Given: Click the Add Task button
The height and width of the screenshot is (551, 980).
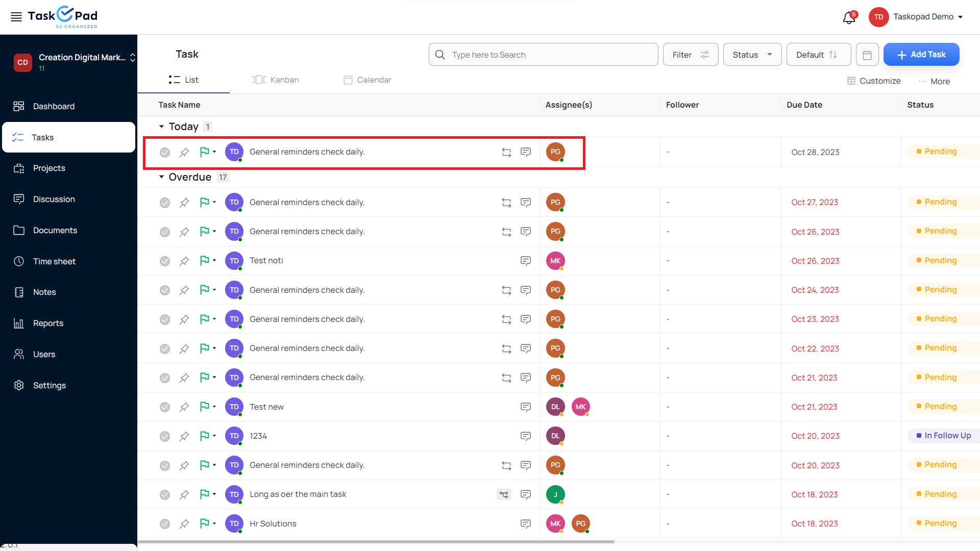Looking at the screenshot, I should pos(921,55).
